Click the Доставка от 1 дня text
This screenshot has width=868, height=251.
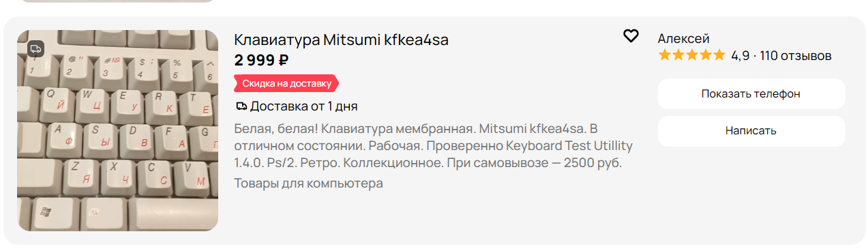click(303, 106)
